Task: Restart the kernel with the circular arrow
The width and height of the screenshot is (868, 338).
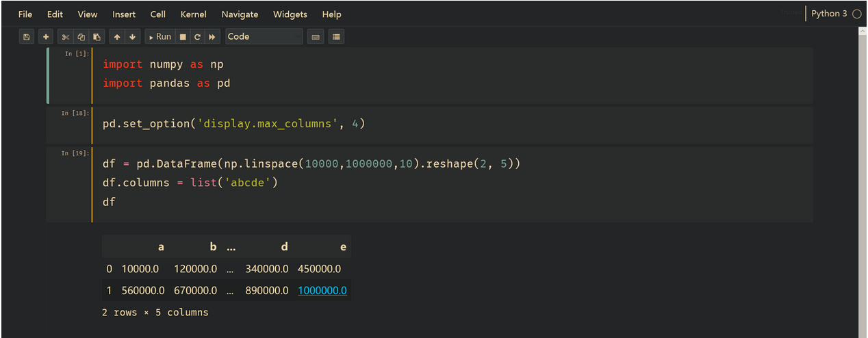Action: point(197,37)
